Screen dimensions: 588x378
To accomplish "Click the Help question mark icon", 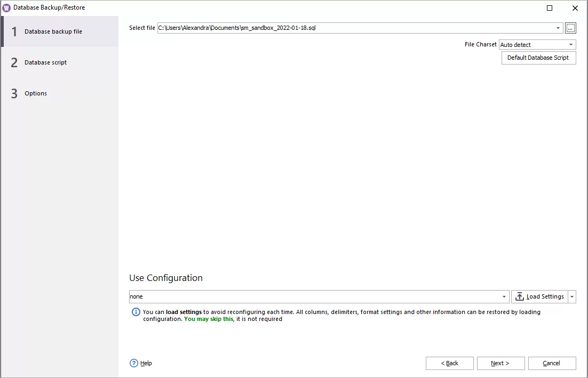I will [132, 363].
